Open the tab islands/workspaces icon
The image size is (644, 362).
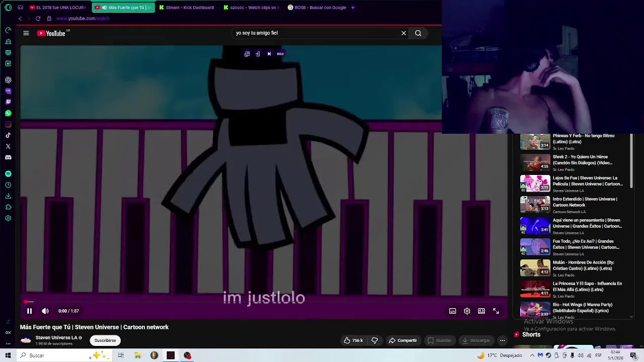(x=20, y=8)
